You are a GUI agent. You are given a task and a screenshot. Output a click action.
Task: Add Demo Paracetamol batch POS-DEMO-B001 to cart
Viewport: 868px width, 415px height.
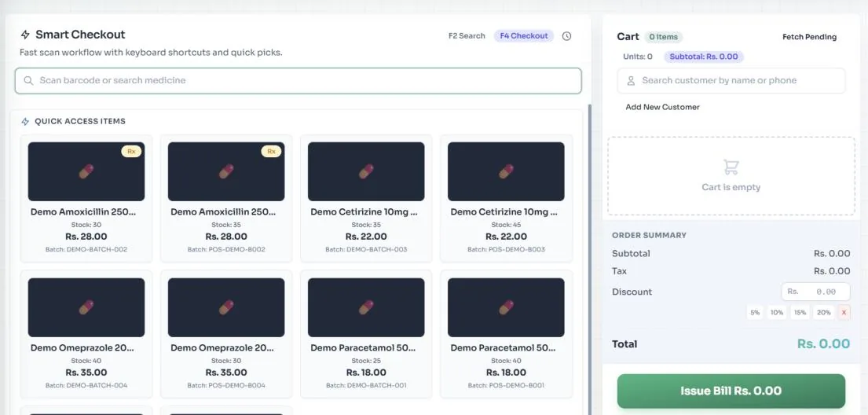506,334
